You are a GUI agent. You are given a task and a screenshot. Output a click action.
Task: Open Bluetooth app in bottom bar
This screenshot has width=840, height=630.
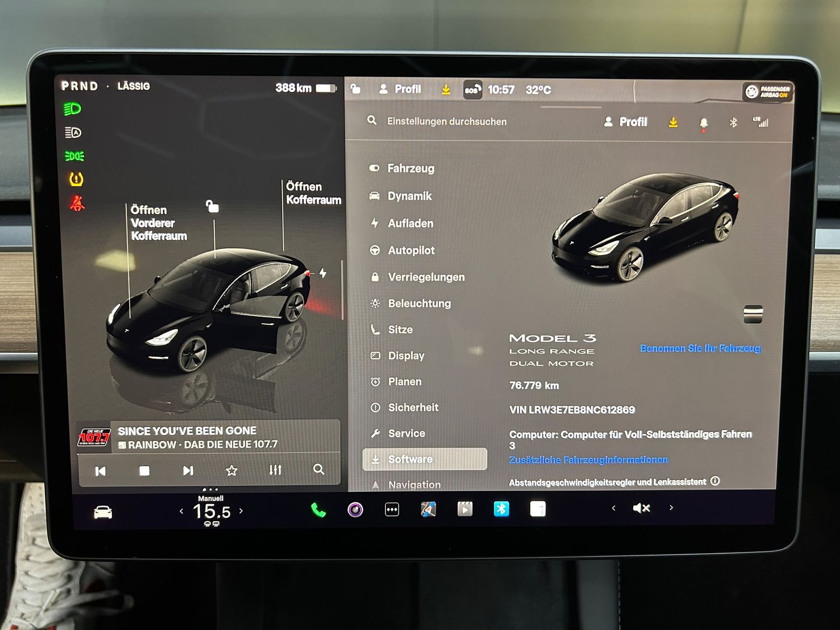[x=501, y=509]
